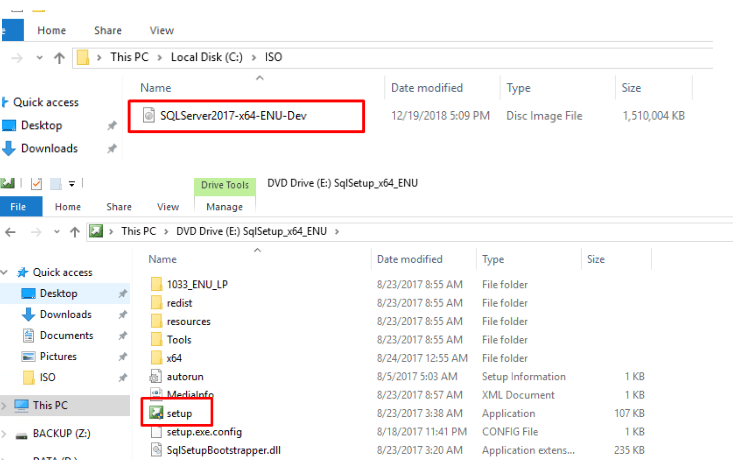Open the redist folder
Screen dimensions: 733x460
point(179,303)
